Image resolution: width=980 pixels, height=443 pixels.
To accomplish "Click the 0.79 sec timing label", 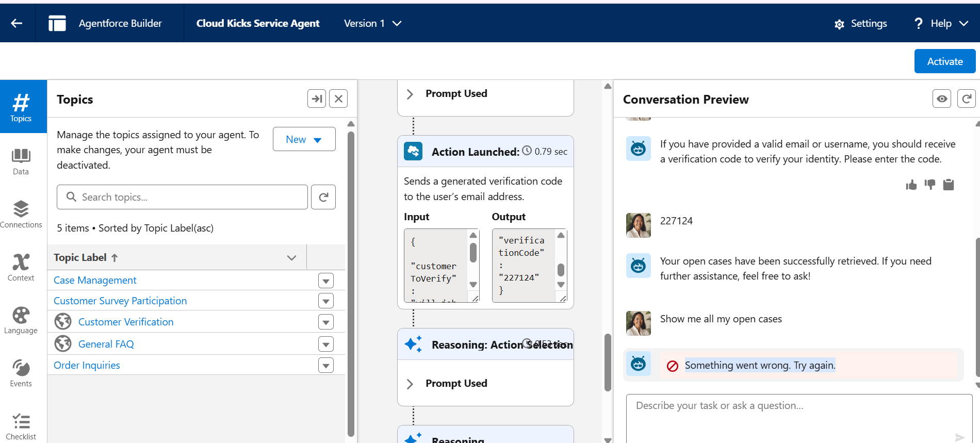I will pyautogui.click(x=551, y=152).
